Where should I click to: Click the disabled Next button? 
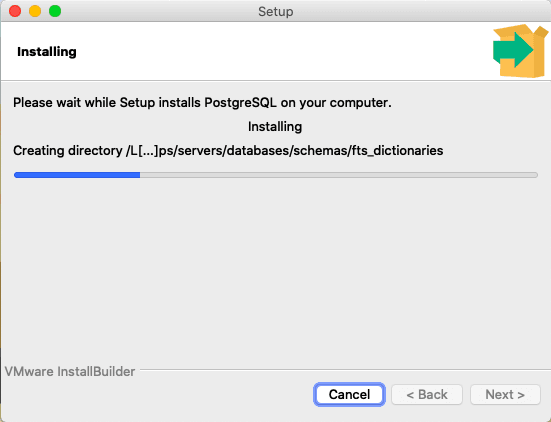505,394
